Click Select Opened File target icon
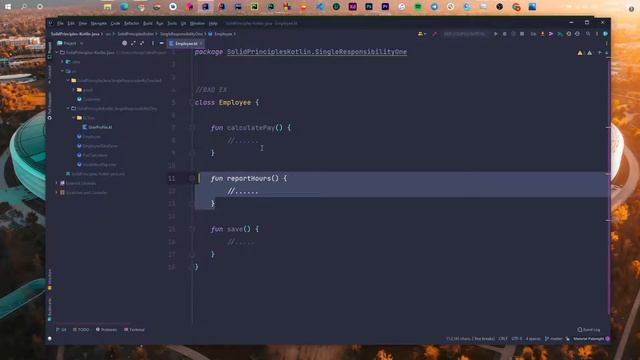Screen dimensions: 640x360 (x=124, y=43)
